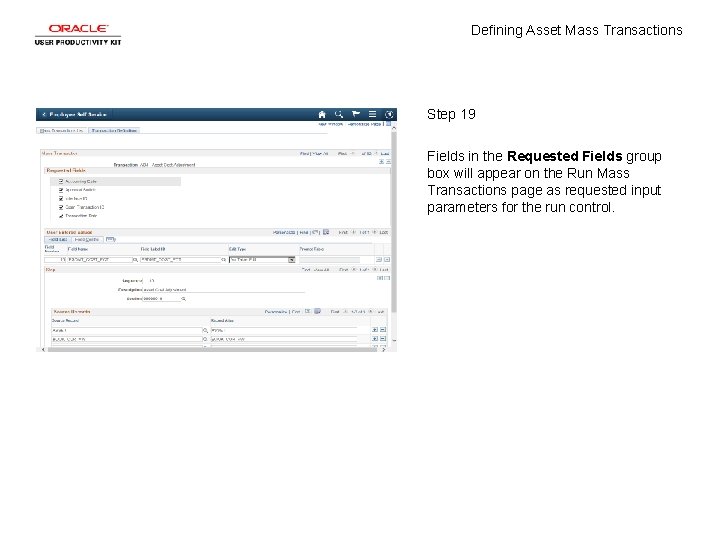Show previous Mass Transaction row arrow
Screen dimensions: 720x540
pyautogui.click(x=353, y=154)
